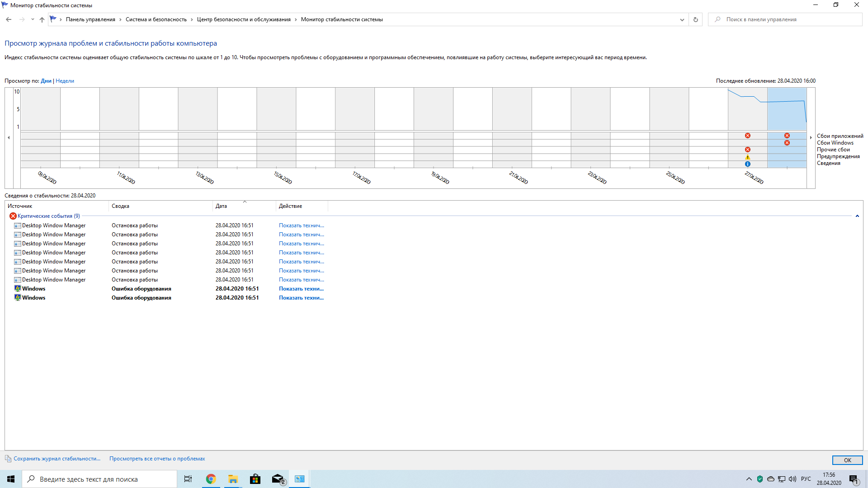Open File Explorer from the taskbar
The height and width of the screenshot is (488, 868).
coord(233,479)
